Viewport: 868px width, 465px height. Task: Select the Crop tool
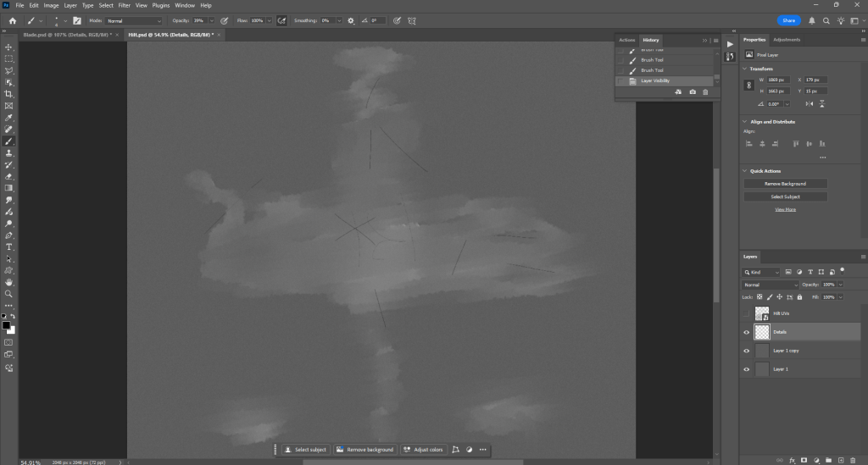click(x=9, y=94)
